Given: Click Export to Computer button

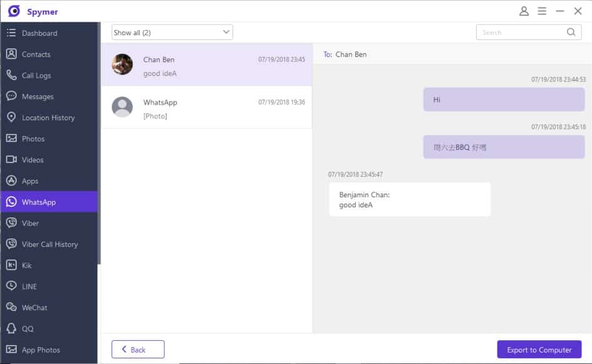Looking at the screenshot, I should [539, 349].
